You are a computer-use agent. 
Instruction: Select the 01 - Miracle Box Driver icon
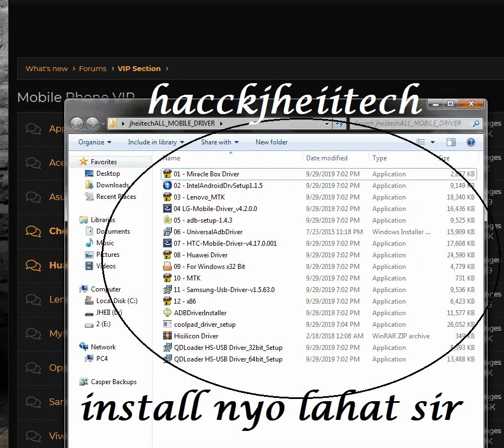[x=167, y=174]
